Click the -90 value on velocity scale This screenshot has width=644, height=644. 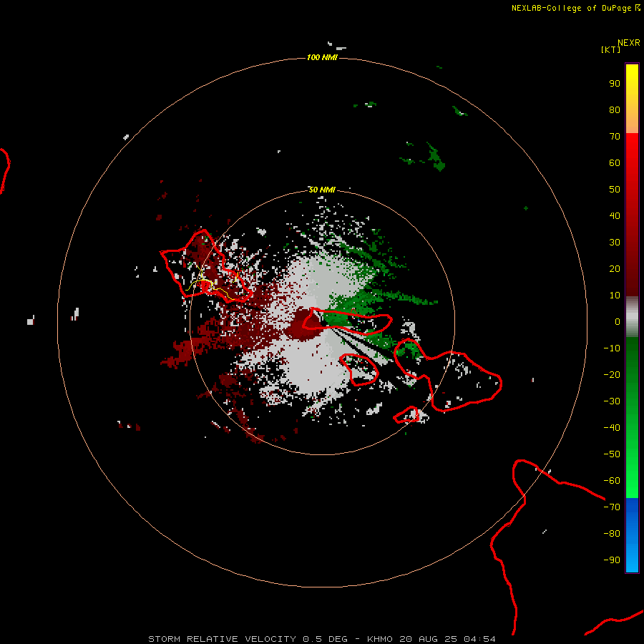click(612, 560)
